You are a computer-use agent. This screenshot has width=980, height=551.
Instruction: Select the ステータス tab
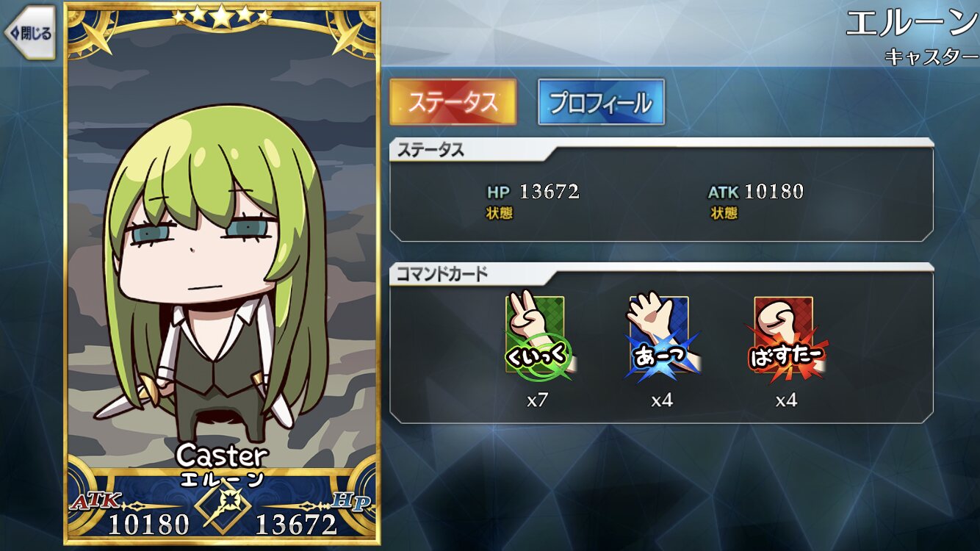tap(453, 102)
